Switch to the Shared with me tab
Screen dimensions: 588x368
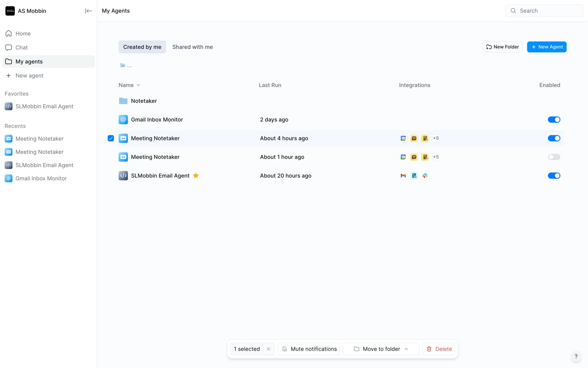tap(192, 47)
